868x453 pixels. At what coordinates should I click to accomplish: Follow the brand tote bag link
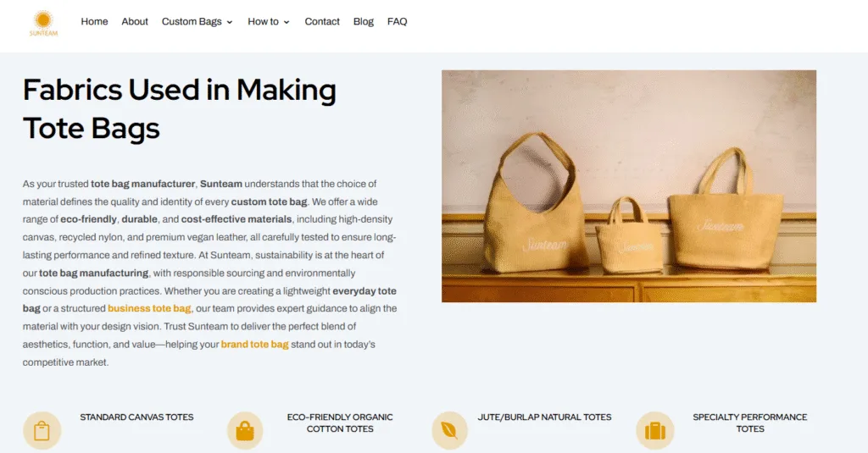[254, 345]
